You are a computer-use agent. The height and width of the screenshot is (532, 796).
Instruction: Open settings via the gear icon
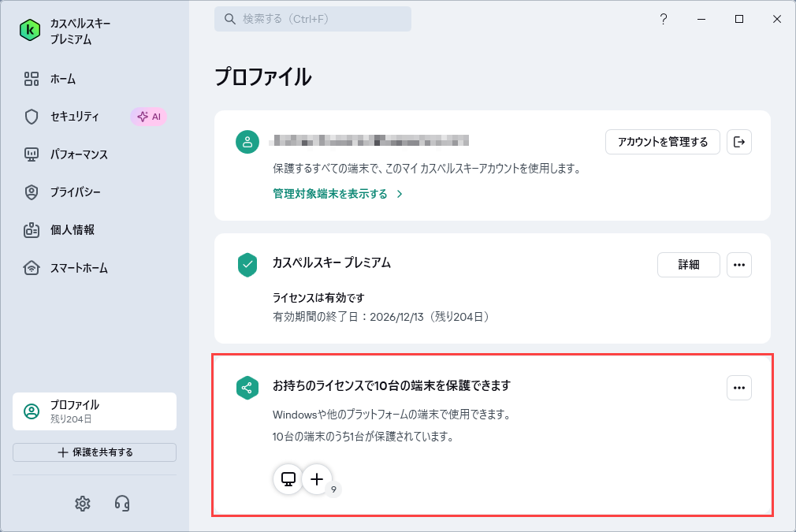(83, 504)
